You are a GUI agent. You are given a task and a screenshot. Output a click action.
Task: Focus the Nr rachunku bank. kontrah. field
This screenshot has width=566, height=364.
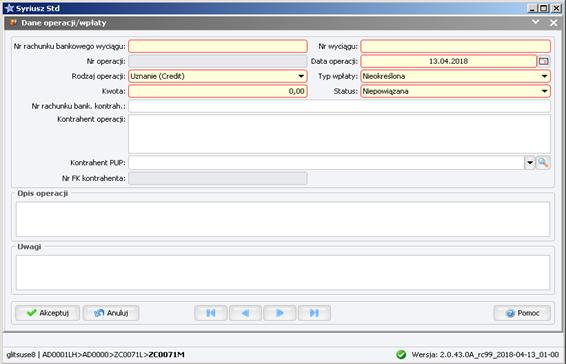click(x=339, y=107)
